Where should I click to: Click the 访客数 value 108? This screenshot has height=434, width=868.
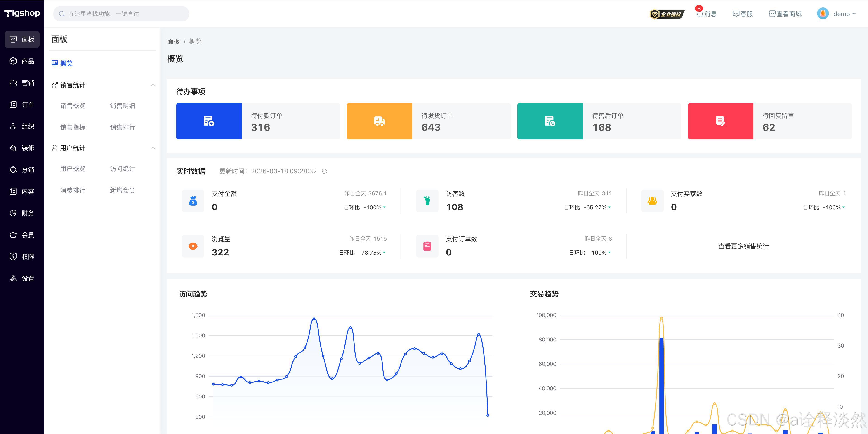tap(455, 207)
